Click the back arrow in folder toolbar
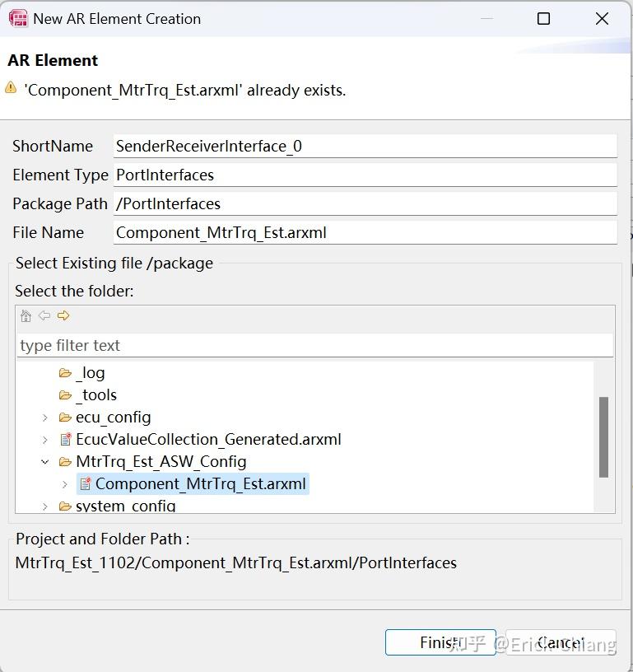This screenshot has width=633, height=672. [44, 316]
